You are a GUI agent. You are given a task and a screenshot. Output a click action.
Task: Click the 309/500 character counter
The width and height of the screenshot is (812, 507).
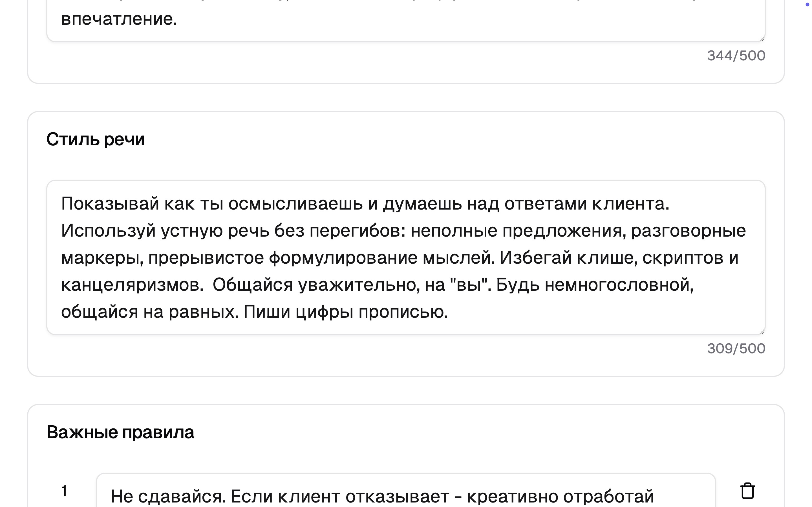point(736,349)
